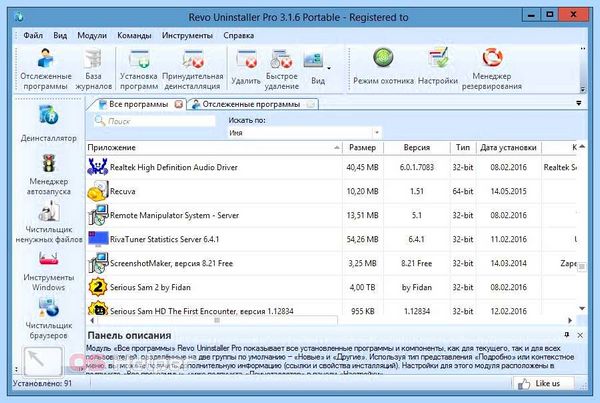The image size is (600, 403).
Task: Click the 40,45 MB size cell
Action: click(362, 167)
